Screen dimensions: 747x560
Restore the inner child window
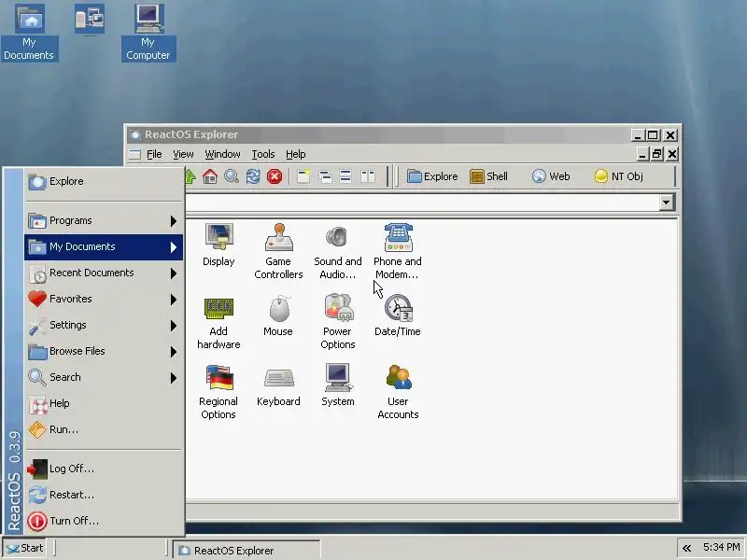[657, 154]
